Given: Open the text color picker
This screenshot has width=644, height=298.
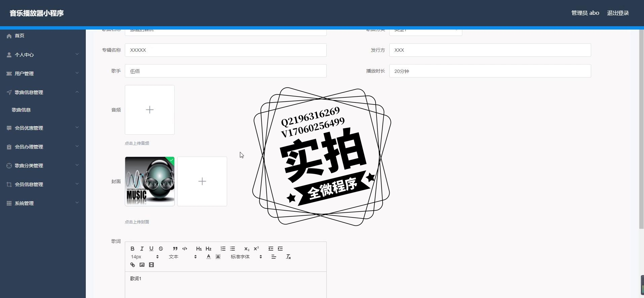Looking at the screenshot, I should pos(209,257).
